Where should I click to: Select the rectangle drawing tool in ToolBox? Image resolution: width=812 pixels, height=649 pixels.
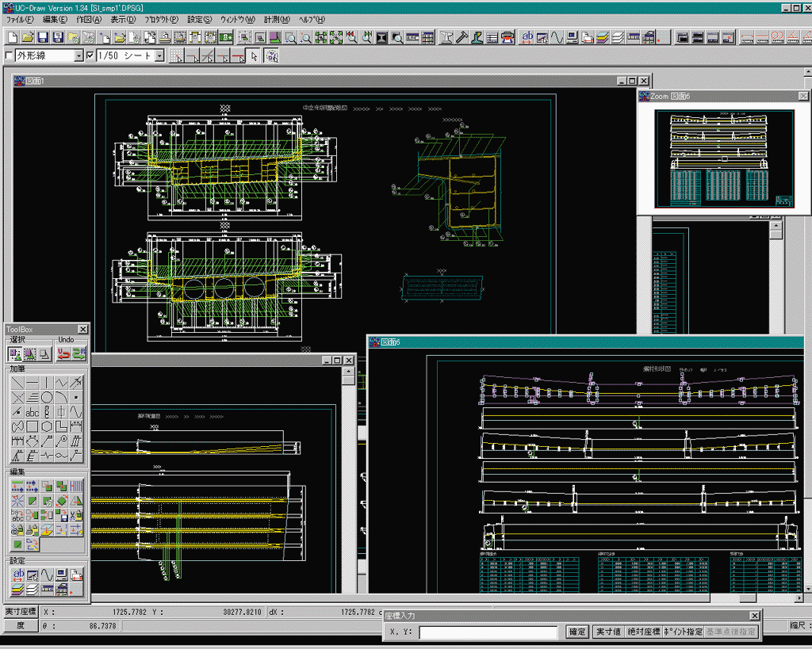pos(32,426)
